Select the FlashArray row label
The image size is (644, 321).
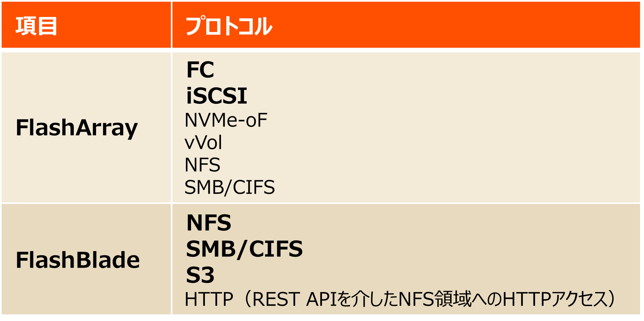point(77,128)
